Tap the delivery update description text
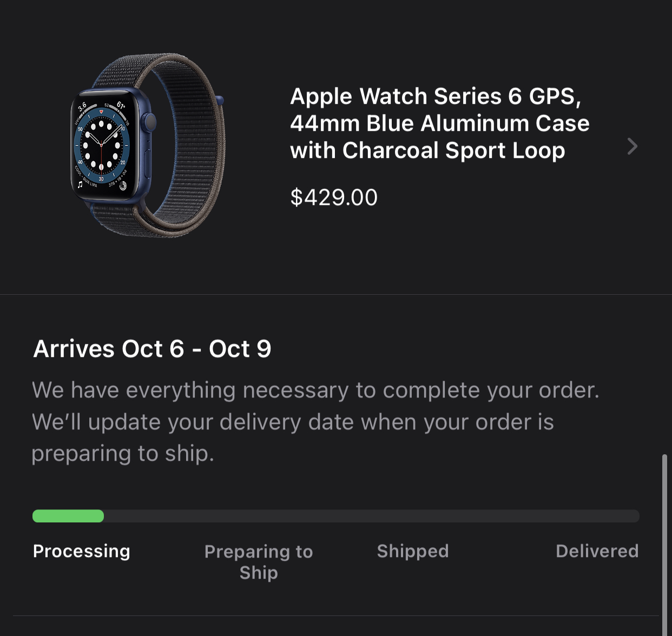This screenshot has height=636, width=672. point(315,421)
